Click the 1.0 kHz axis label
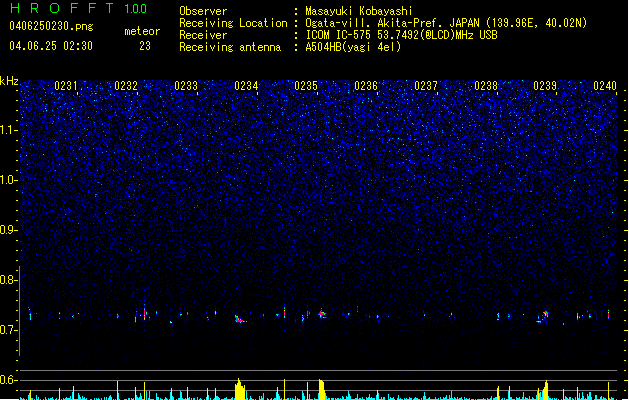 pos(9,180)
